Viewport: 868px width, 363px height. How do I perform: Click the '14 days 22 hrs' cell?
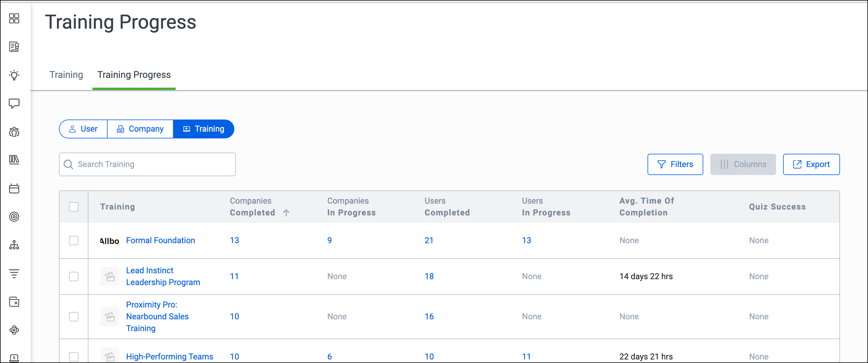646,277
